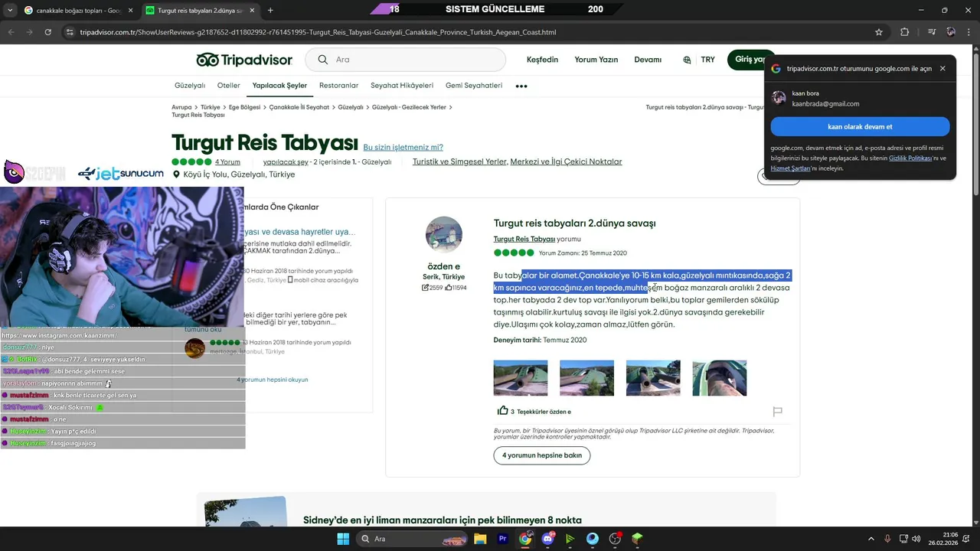Open Discord from the taskbar

tap(547, 539)
